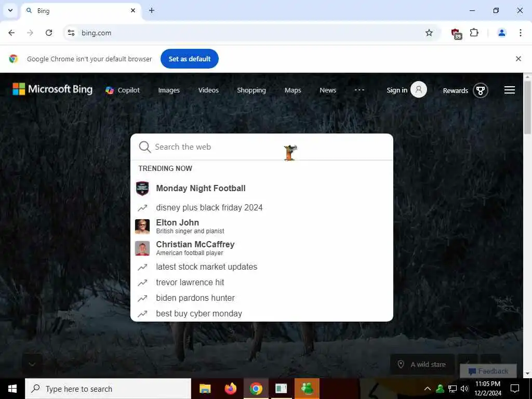Click Monday Night Football logo thumbnail
The height and width of the screenshot is (399, 532).
pyautogui.click(x=142, y=188)
